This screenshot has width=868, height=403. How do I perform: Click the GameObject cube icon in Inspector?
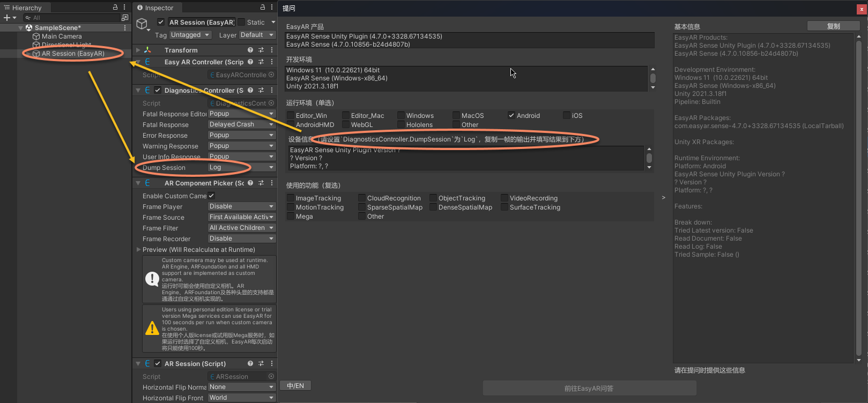[x=142, y=24]
